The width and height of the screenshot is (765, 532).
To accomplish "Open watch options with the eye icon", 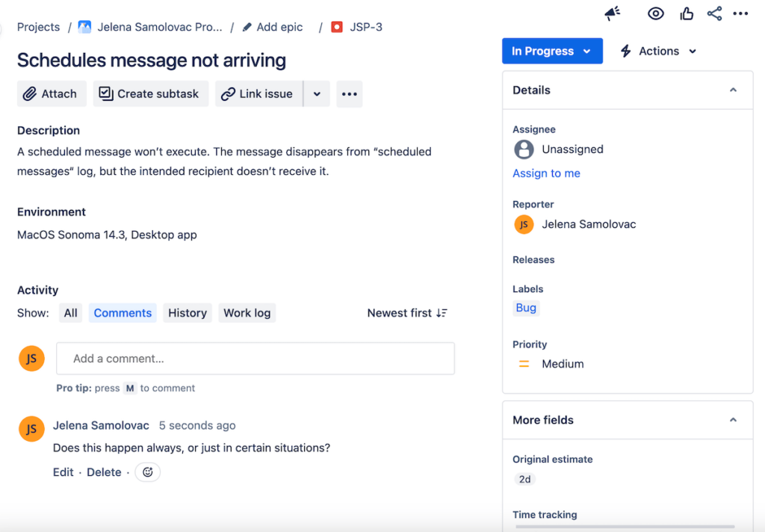I will click(655, 13).
